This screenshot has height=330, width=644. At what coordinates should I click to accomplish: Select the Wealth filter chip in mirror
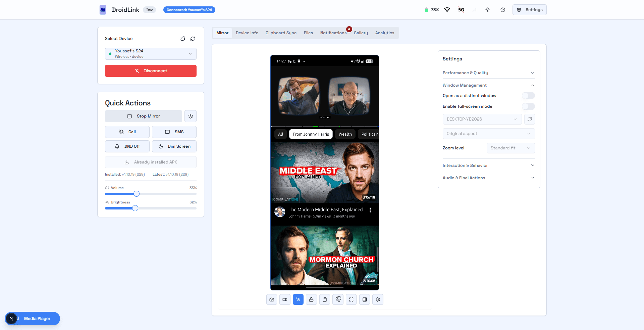pos(345,134)
